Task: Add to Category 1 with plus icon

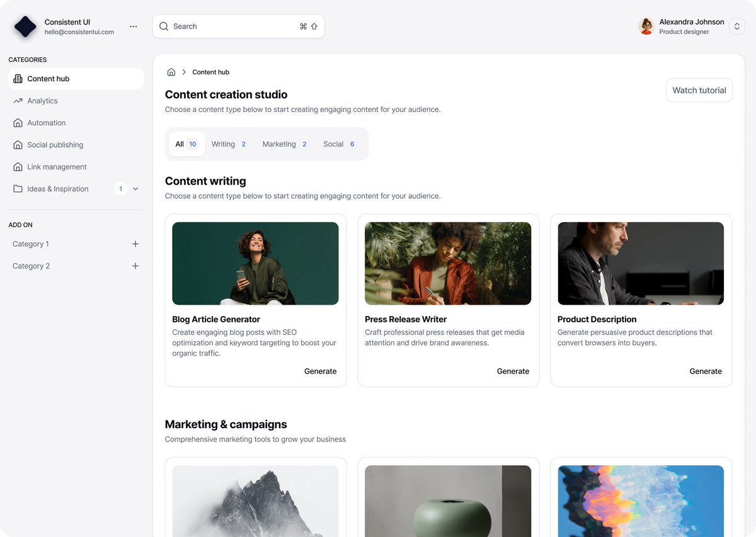Action: pyautogui.click(x=135, y=244)
